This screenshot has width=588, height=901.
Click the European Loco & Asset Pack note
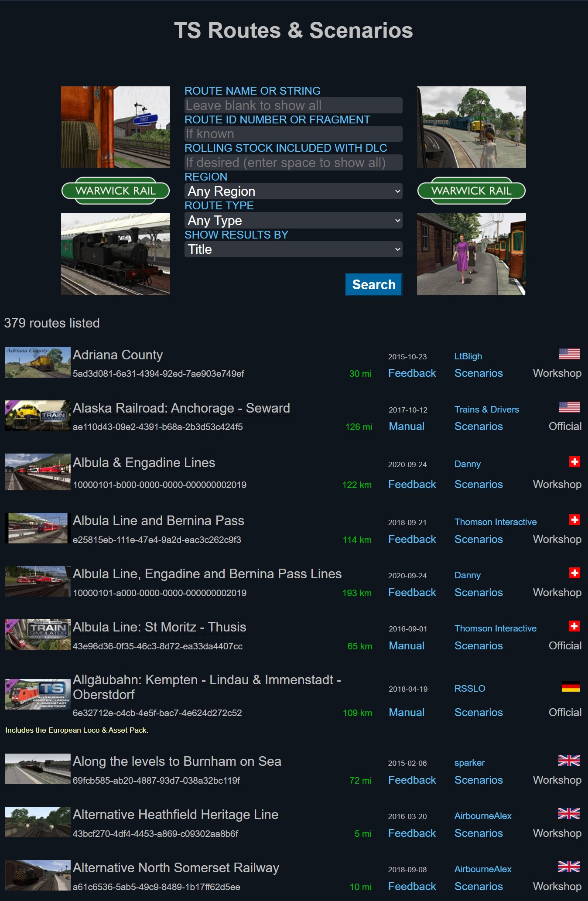point(77,730)
